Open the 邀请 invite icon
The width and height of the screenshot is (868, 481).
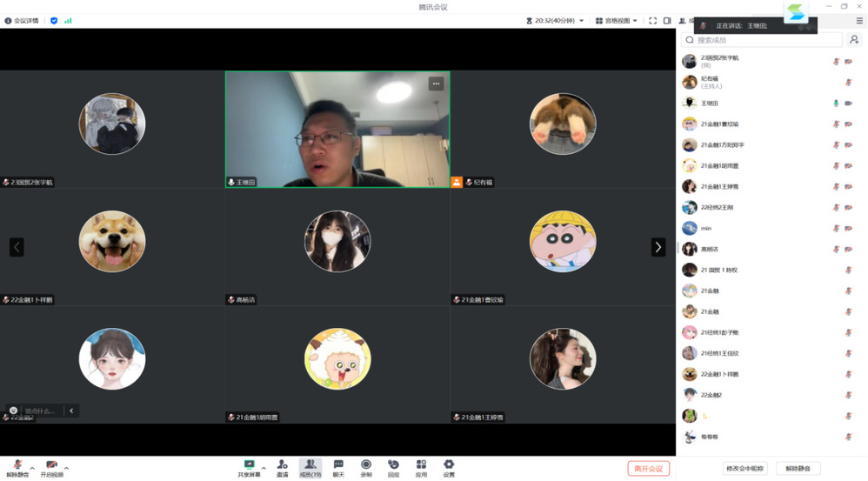[x=282, y=466]
